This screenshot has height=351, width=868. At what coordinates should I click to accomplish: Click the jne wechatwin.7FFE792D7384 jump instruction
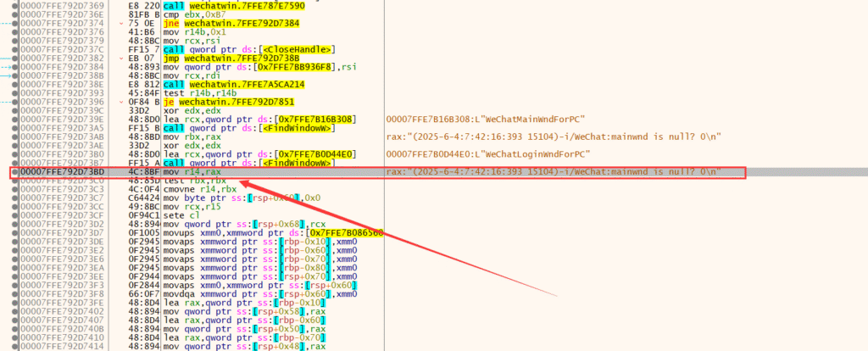[x=231, y=24]
